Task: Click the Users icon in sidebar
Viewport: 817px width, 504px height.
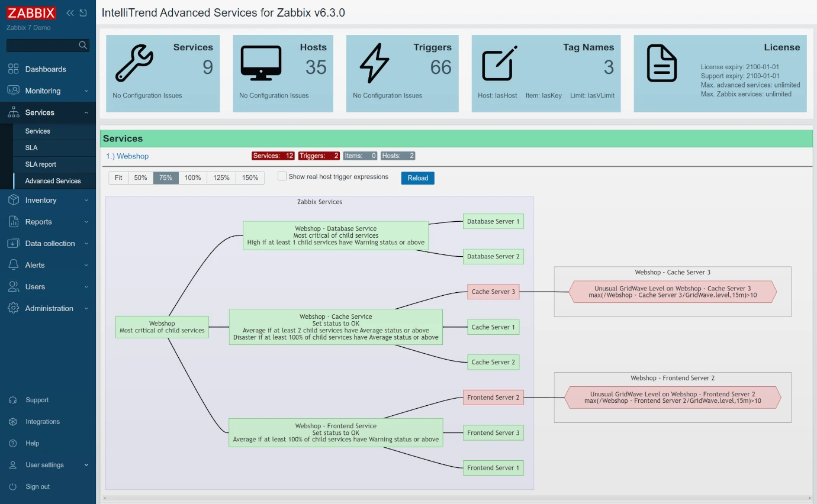Action: point(13,286)
